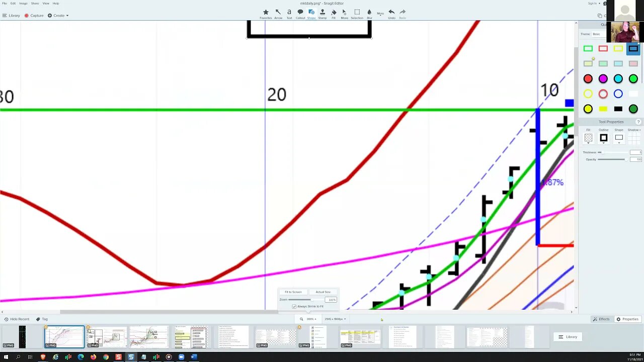
Task: Open the More tools menu
Action: (x=380, y=14)
